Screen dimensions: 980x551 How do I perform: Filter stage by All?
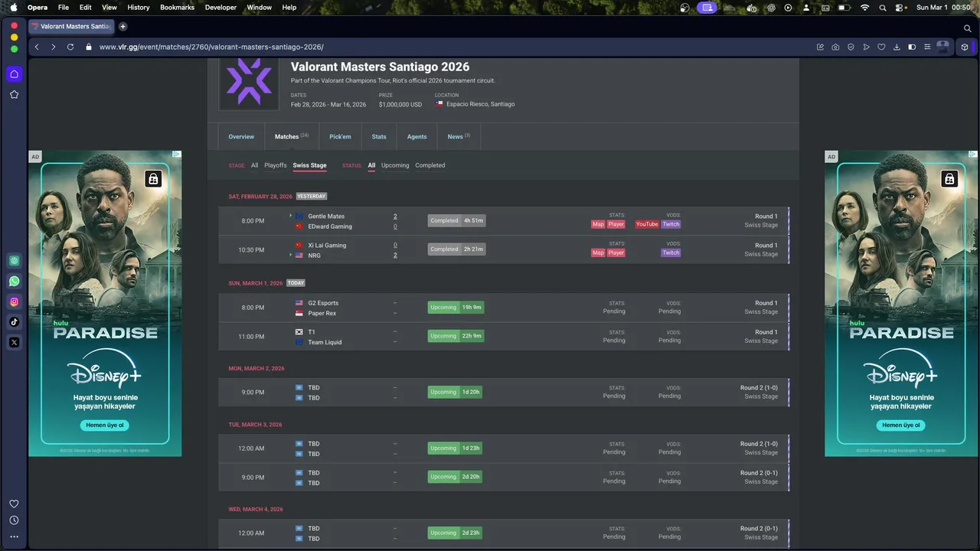(x=255, y=165)
